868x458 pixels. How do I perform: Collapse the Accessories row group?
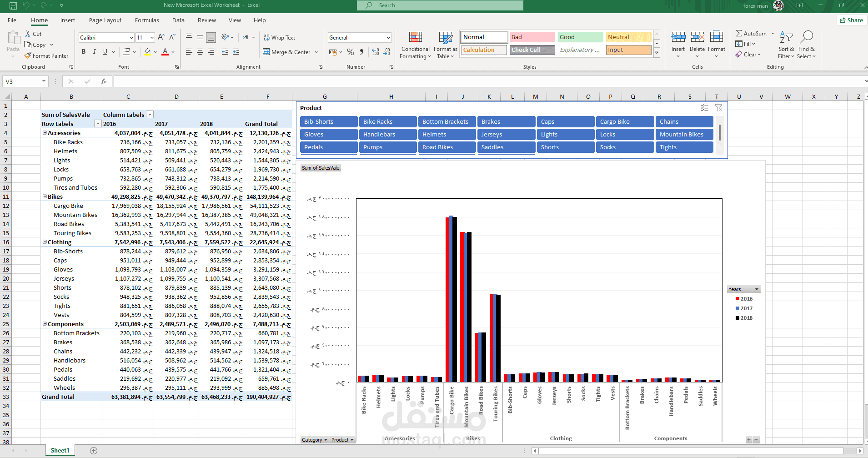[x=45, y=133]
